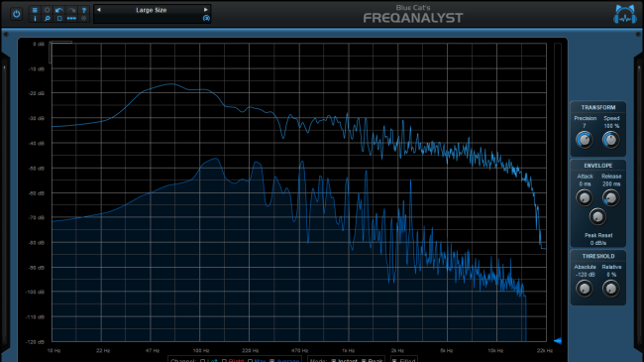Click the round preset icon under the next arrow
The width and height of the screenshot is (644, 362).
206,18
